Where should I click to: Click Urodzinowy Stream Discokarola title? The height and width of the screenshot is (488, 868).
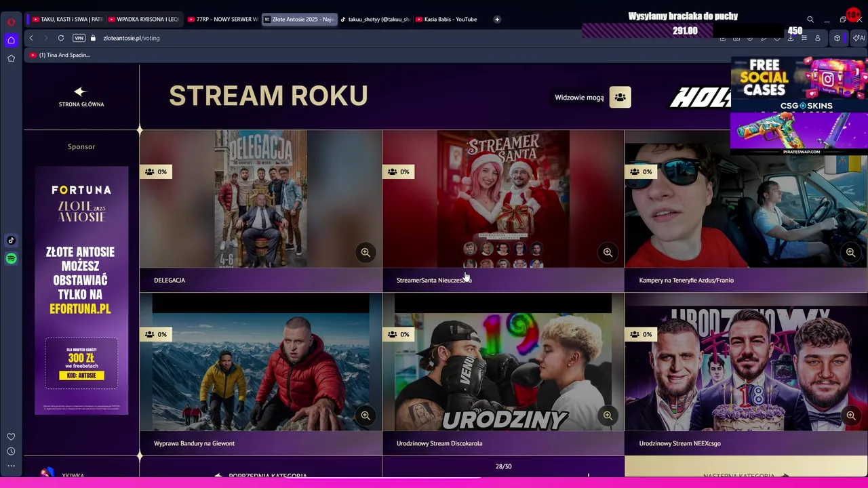[x=439, y=443]
